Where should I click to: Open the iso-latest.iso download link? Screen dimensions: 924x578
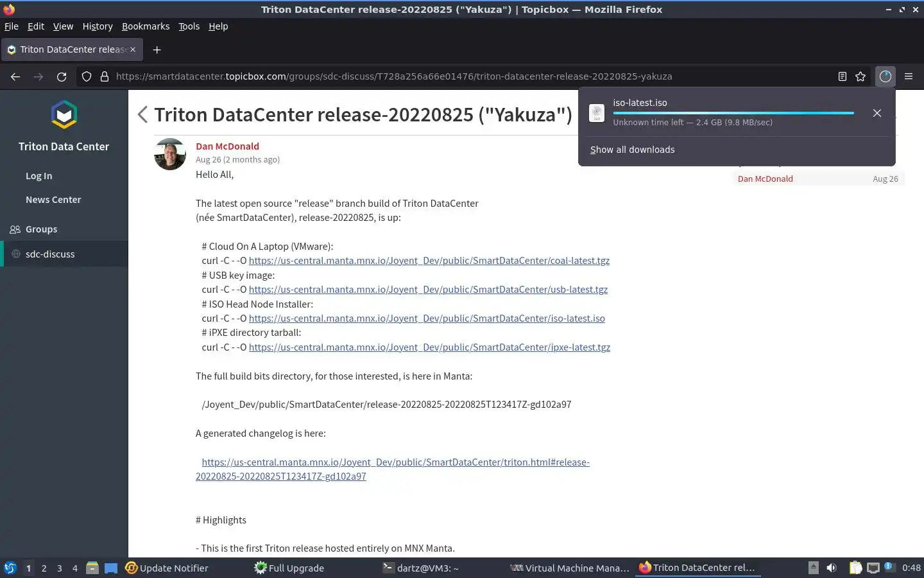[427, 319]
